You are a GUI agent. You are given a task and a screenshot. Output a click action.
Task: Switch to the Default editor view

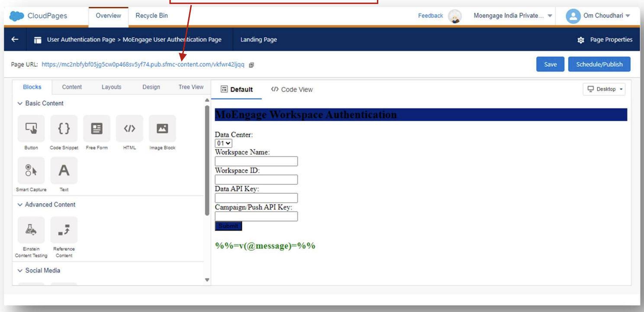pyautogui.click(x=236, y=90)
